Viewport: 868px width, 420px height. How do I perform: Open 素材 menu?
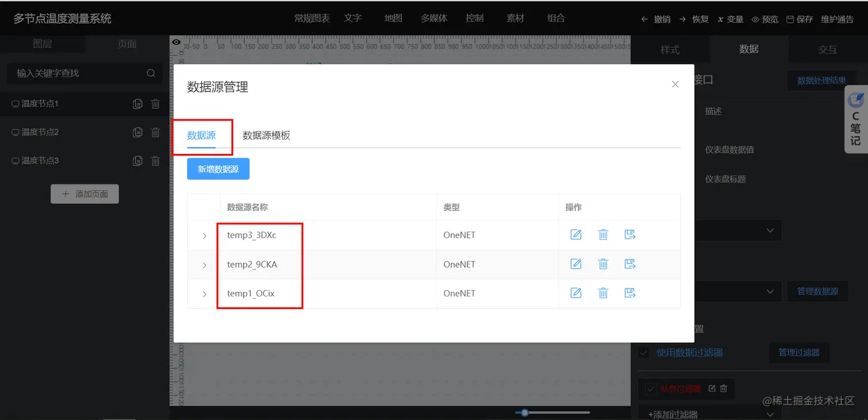point(516,18)
